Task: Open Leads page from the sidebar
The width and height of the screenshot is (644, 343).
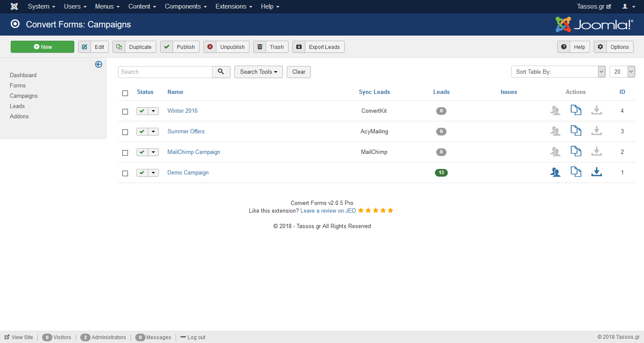Action: [17, 106]
